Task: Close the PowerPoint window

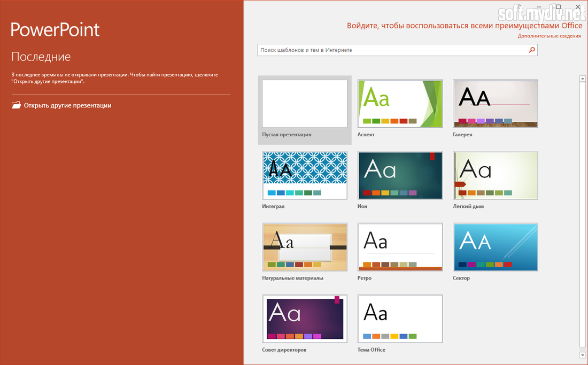Action: [x=578, y=6]
